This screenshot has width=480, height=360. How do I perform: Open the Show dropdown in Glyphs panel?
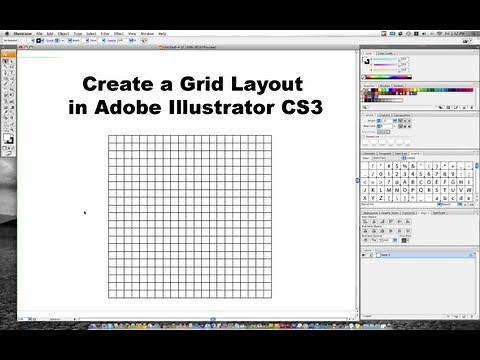[388, 158]
